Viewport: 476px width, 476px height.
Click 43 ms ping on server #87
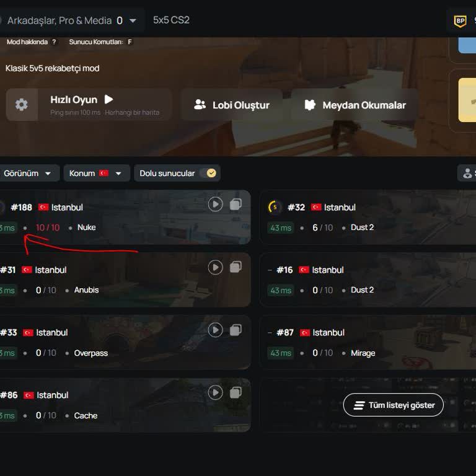click(x=281, y=353)
